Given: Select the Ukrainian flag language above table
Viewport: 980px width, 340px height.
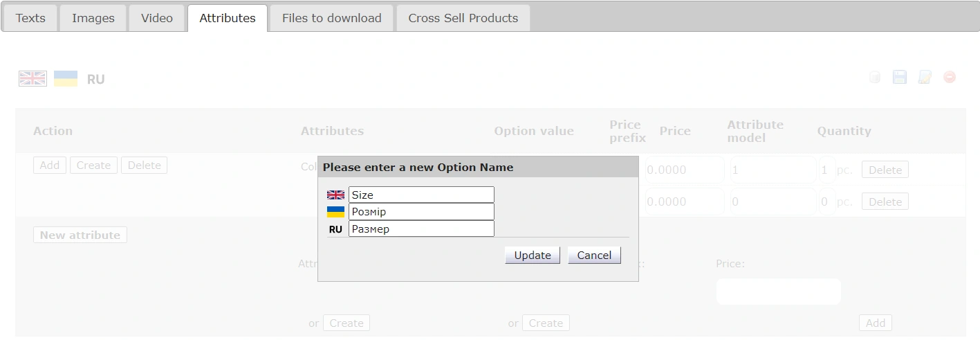Looking at the screenshot, I should tap(66, 79).
